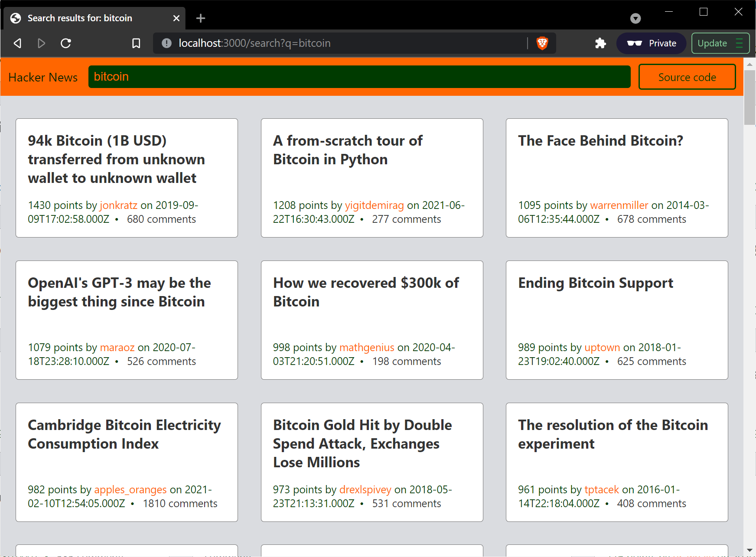Click the scrollbar up arrow
Image resolution: width=756 pixels, height=557 pixels.
click(x=749, y=64)
